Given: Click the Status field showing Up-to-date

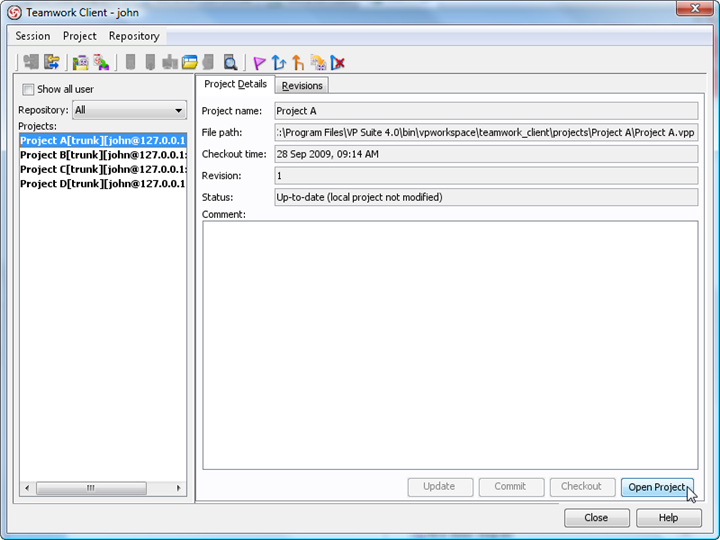Looking at the screenshot, I should (486, 197).
